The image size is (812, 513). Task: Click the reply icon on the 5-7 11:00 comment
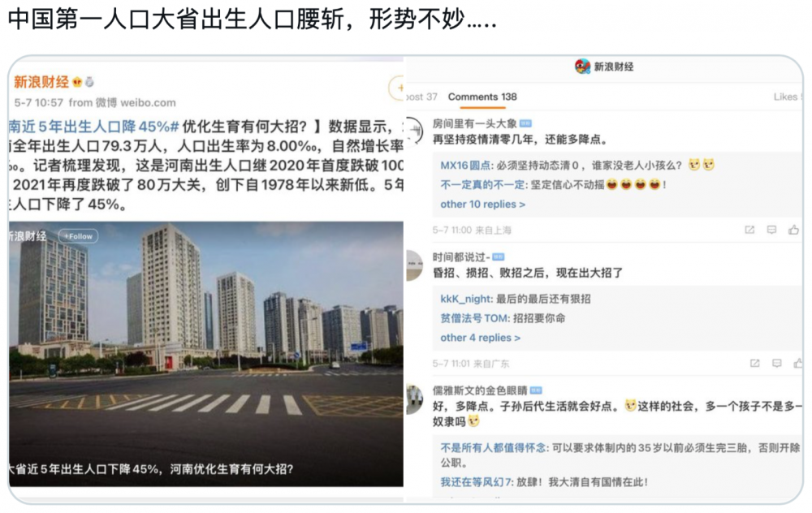(771, 230)
